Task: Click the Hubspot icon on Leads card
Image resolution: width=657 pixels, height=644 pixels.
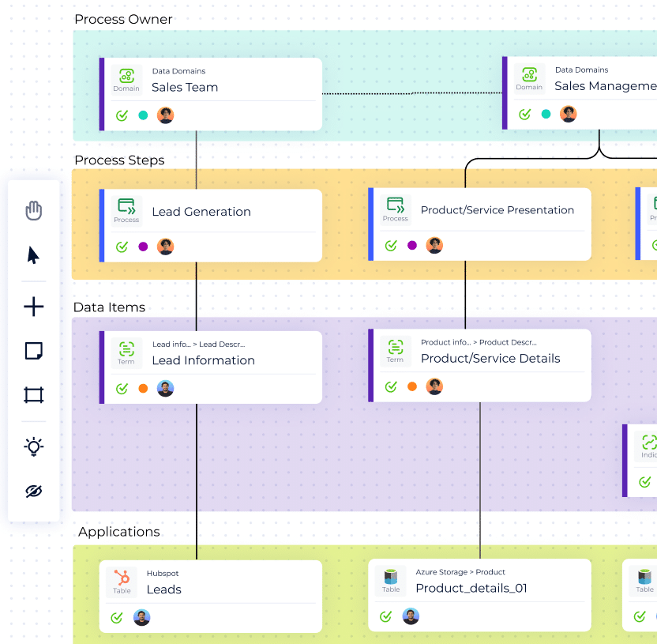Action: coord(122,578)
